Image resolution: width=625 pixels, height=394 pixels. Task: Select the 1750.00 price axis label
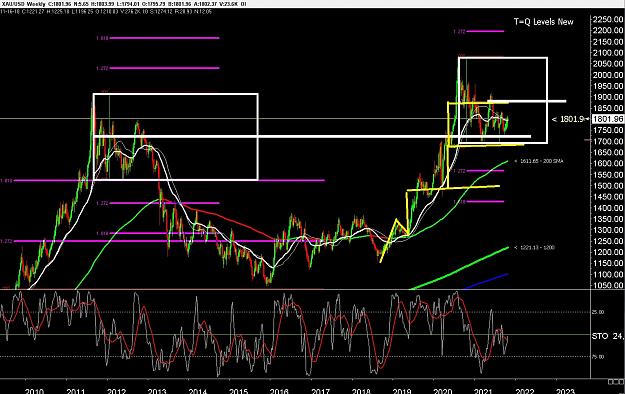[608, 130]
